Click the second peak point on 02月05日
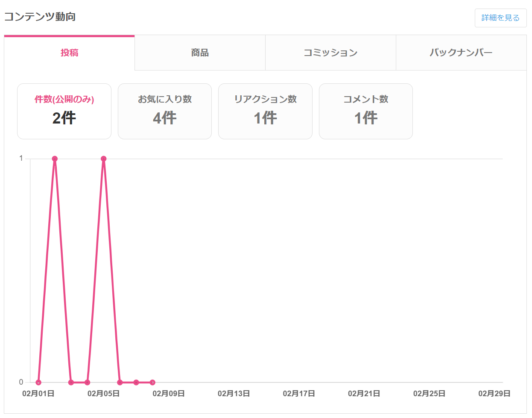This screenshot has width=532, height=418. tap(103, 159)
